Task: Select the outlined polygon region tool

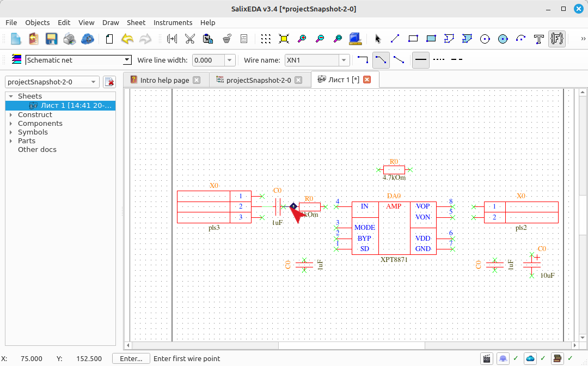Action: point(449,39)
